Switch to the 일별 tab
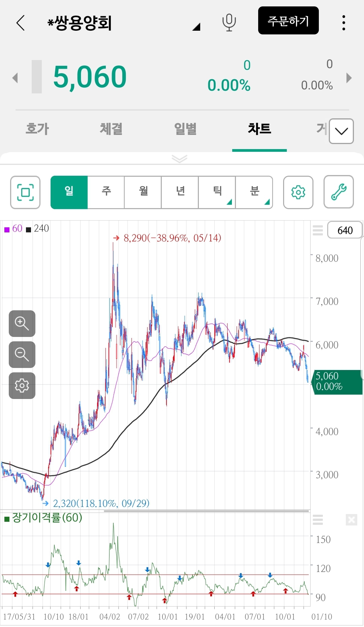Viewport: 364px width, 627px height. tap(185, 129)
